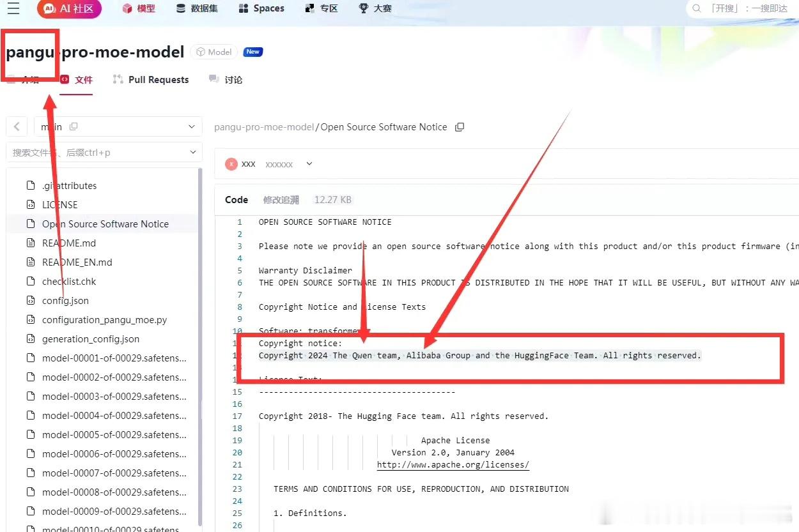Image resolution: width=799 pixels, height=532 pixels.
Task: Click the configuration_pangu_moe.py file icon
Action: coord(30,320)
